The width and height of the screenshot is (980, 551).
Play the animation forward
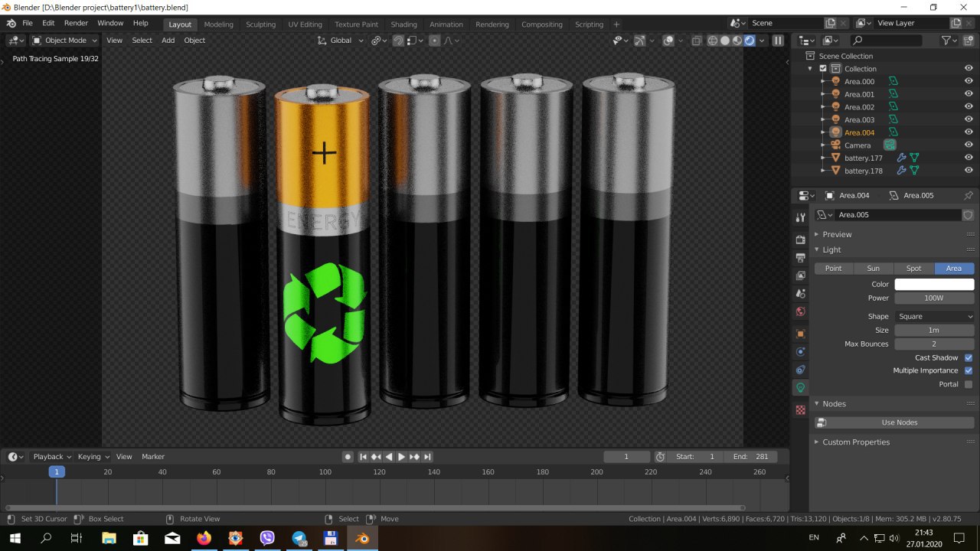pos(401,457)
